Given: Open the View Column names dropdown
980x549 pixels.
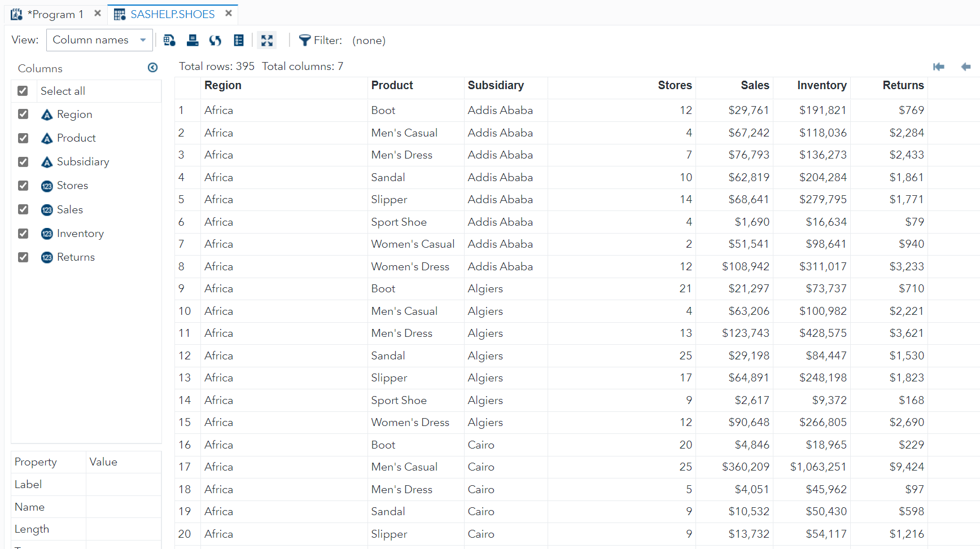Looking at the screenshot, I should pyautogui.click(x=99, y=40).
